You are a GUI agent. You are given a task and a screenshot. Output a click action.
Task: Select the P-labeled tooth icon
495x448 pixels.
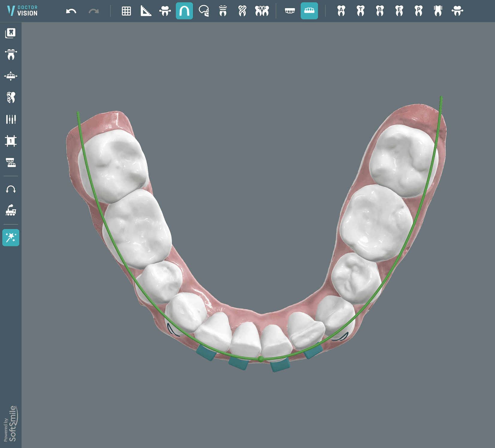click(x=419, y=11)
